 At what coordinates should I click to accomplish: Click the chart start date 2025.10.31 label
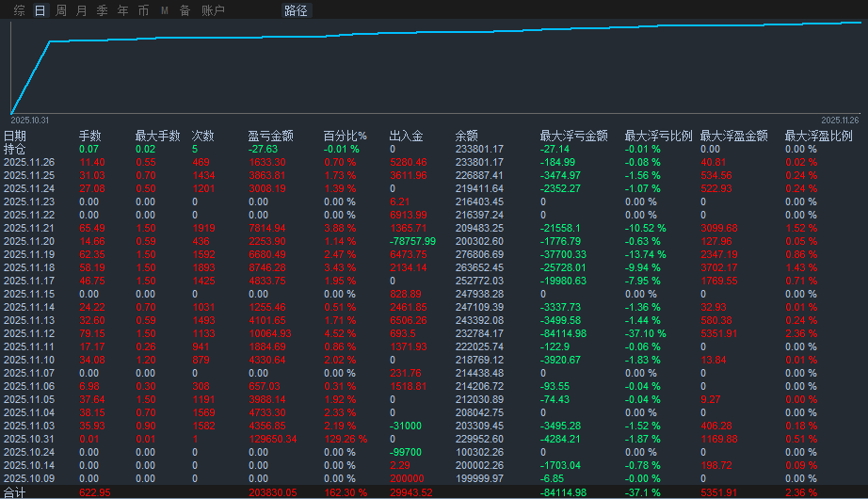[30, 121]
